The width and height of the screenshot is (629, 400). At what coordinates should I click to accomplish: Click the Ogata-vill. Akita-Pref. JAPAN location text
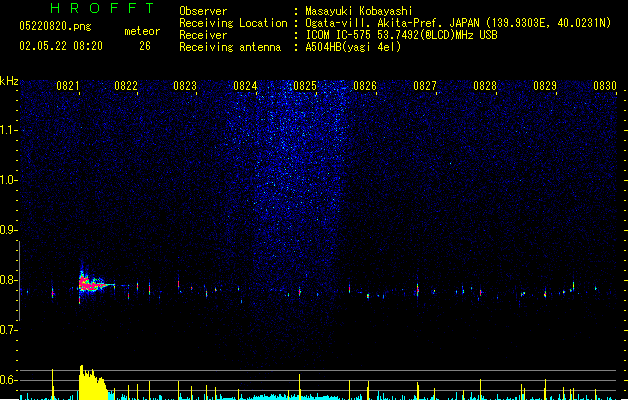(458, 23)
